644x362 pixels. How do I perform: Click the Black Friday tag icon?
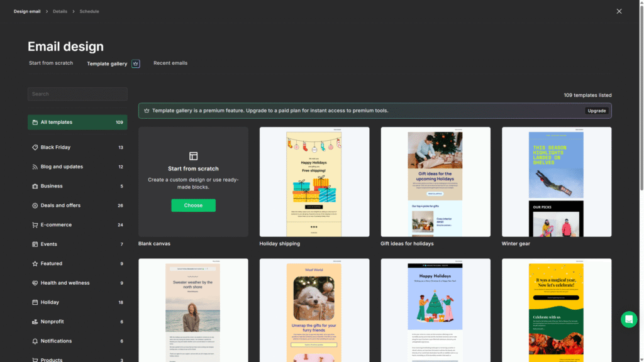pos(35,148)
